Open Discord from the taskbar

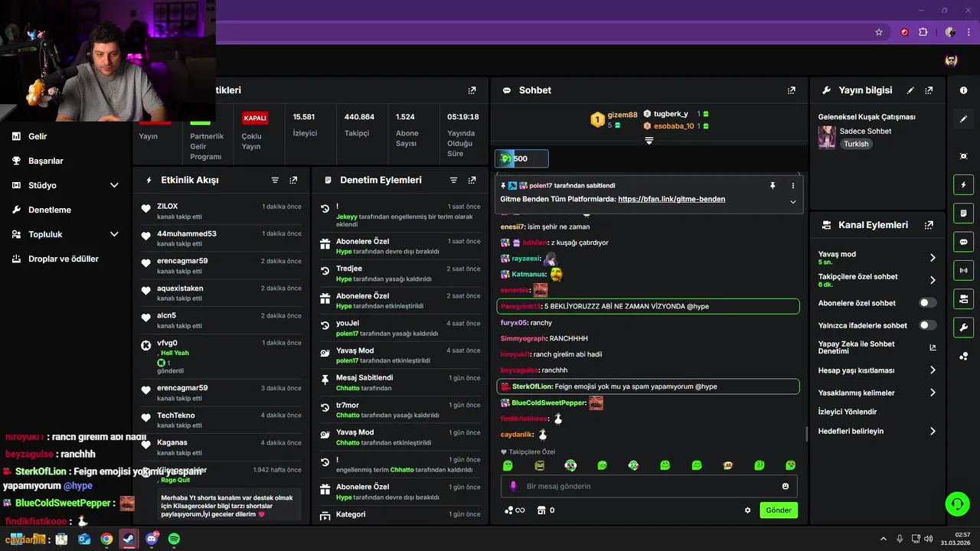(152, 539)
